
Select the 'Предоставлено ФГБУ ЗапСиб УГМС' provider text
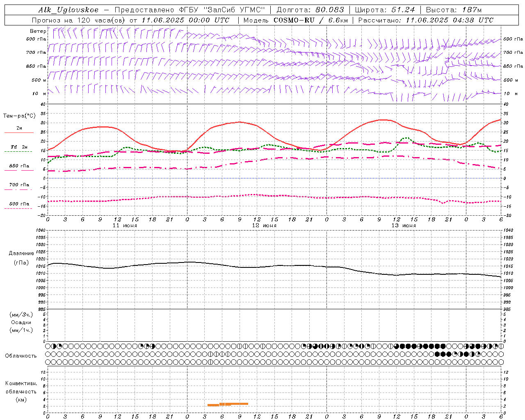coord(190,10)
